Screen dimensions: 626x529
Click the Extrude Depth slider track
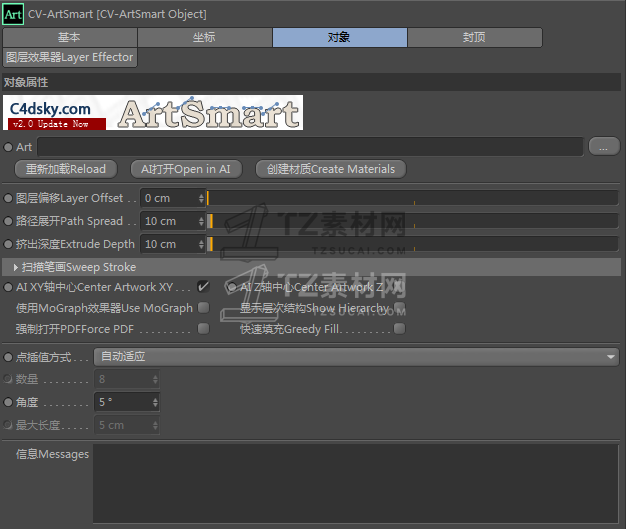[x=413, y=244]
